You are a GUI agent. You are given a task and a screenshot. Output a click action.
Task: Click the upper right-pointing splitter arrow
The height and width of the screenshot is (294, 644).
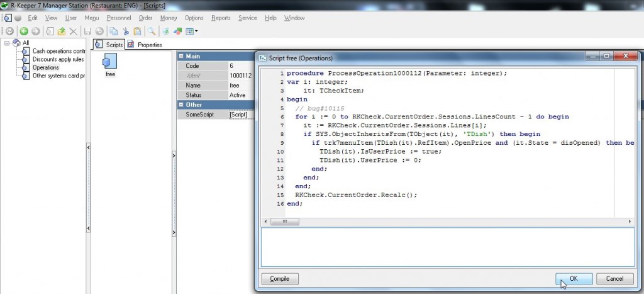174,156
